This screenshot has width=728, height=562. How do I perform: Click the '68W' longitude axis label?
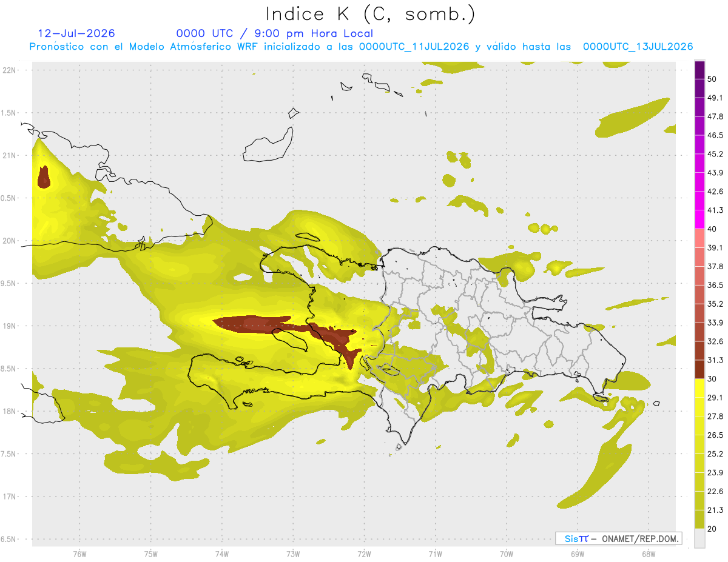pyautogui.click(x=649, y=554)
